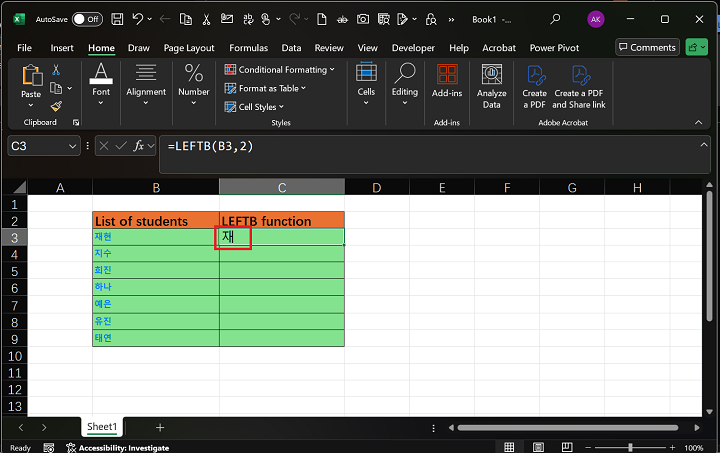The width and height of the screenshot is (720, 453).
Task: Toggle the AutoSave switch
Action: [87, 19]
